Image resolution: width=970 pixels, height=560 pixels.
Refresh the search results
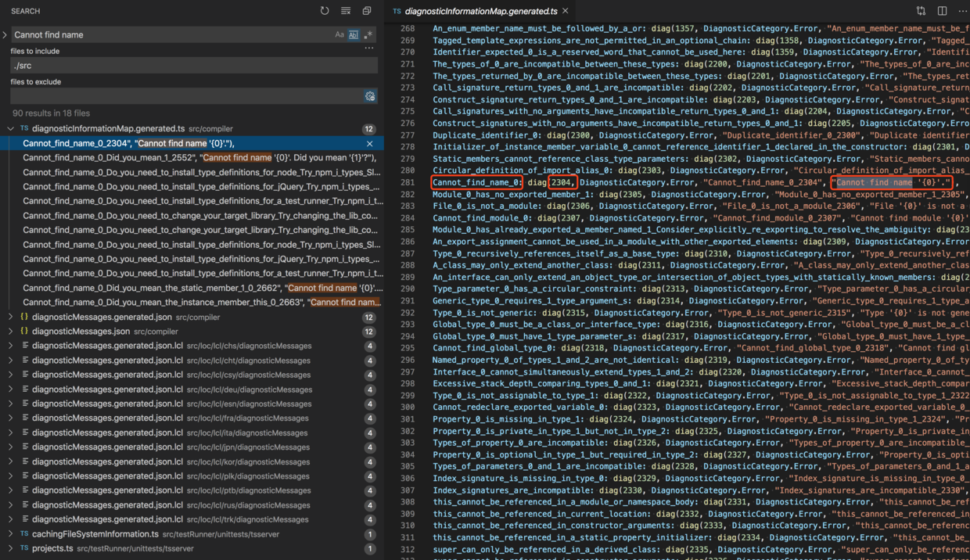pos(325,11)
